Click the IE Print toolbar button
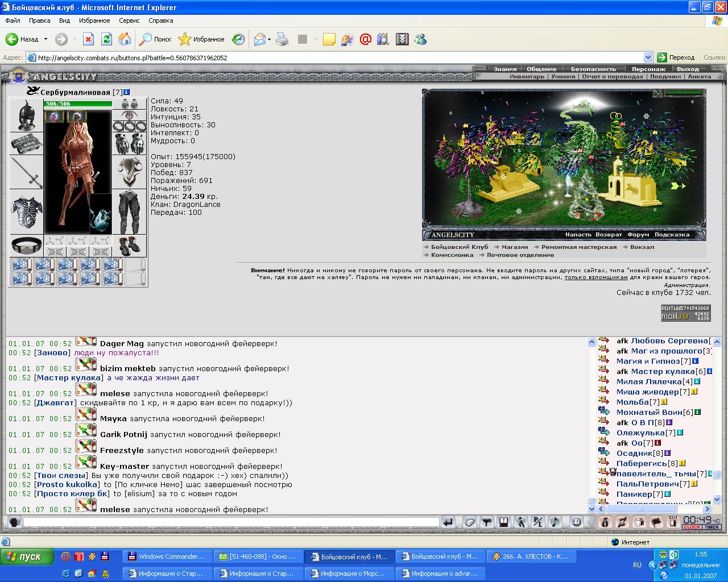Screen dimensions: 728x582 pyautogui.click(x=282, y=39)
